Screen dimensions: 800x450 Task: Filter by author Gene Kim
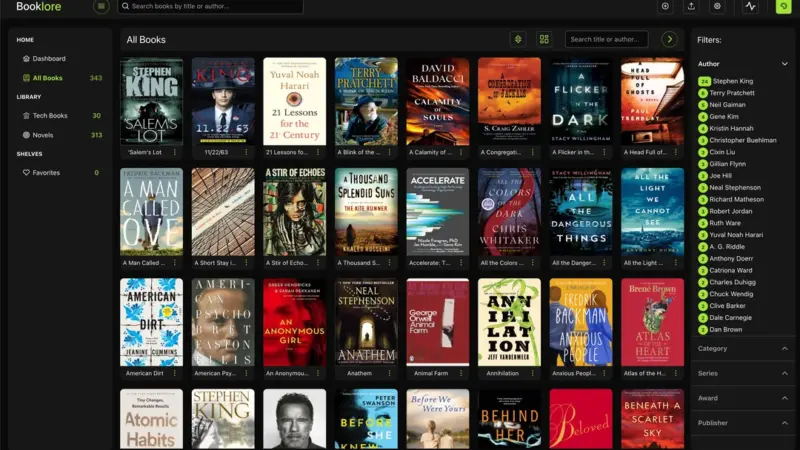pos(723,116)
